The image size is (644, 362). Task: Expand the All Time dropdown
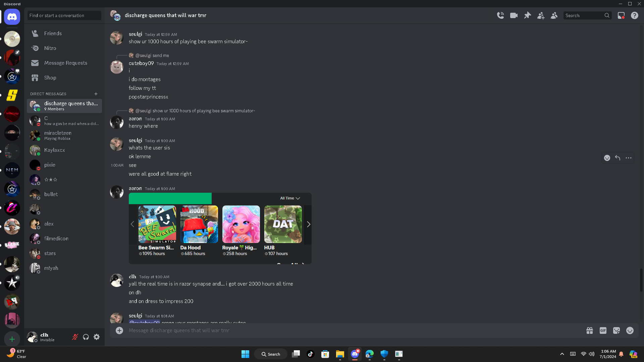(x=290, y=198)
